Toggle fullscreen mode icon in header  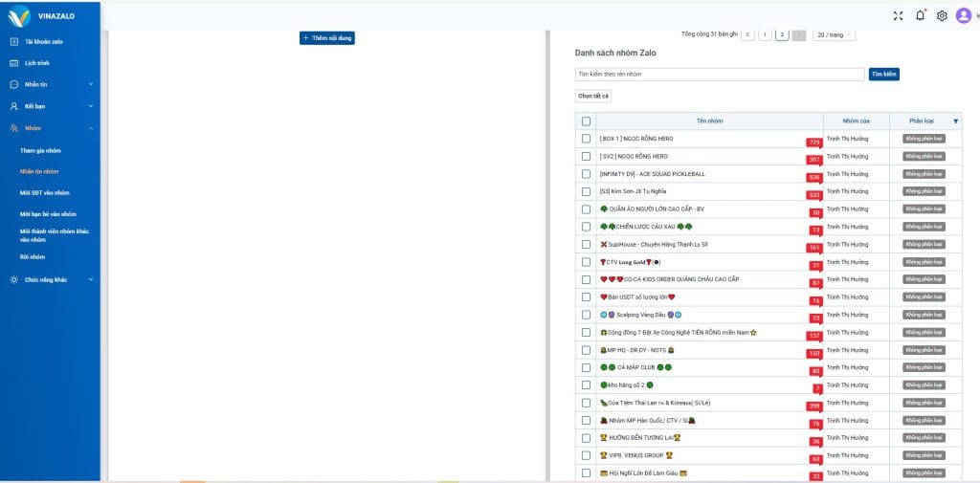(898, 15)
